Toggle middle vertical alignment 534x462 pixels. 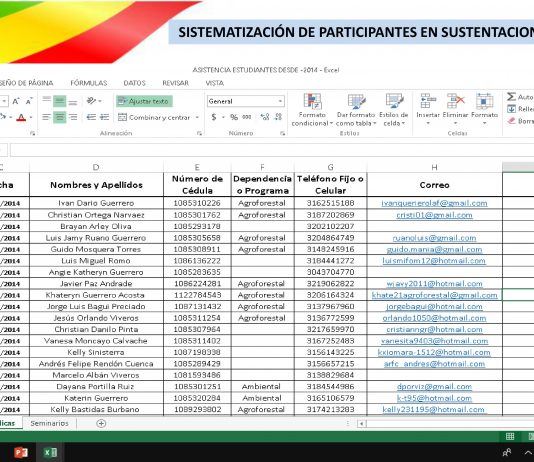point(60,101)
